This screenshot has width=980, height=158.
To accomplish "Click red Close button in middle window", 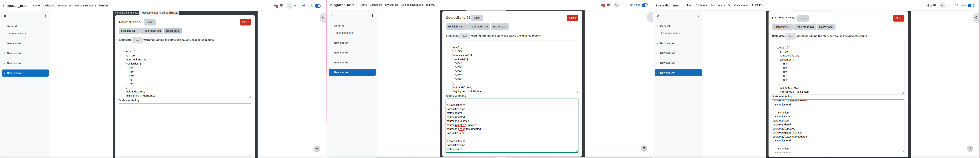I will pyautogui.click(x=573, y=18).
